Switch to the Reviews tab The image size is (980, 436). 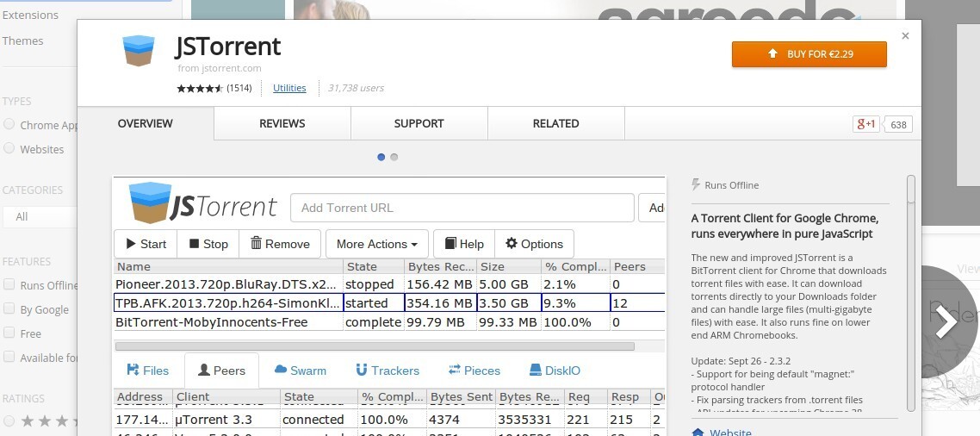(282, 123)
